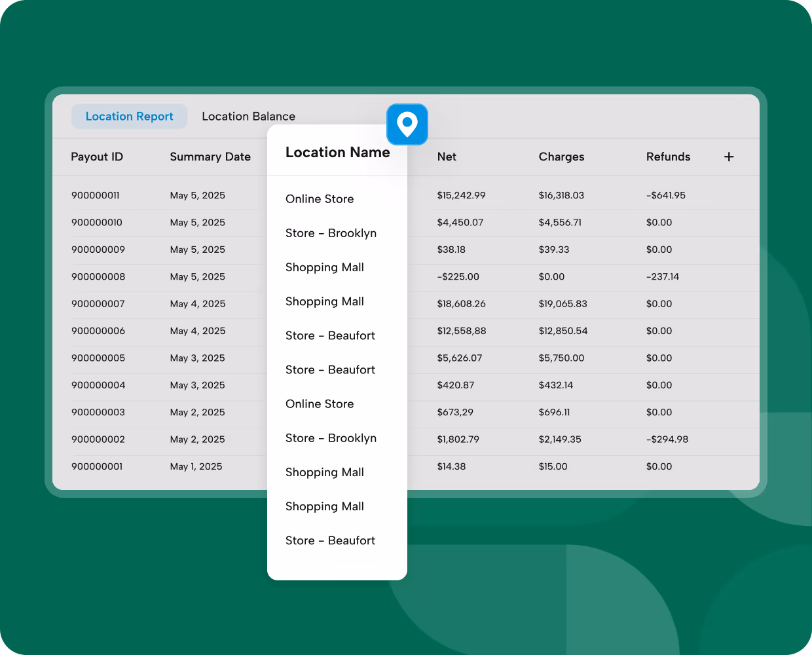The image size is (812, 655).
Task: Click charges value $16,318.03
Action: coord(561,195)
